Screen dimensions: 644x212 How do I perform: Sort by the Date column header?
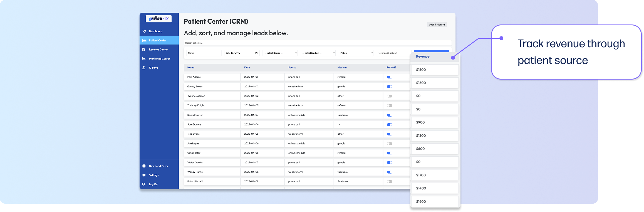247,68
